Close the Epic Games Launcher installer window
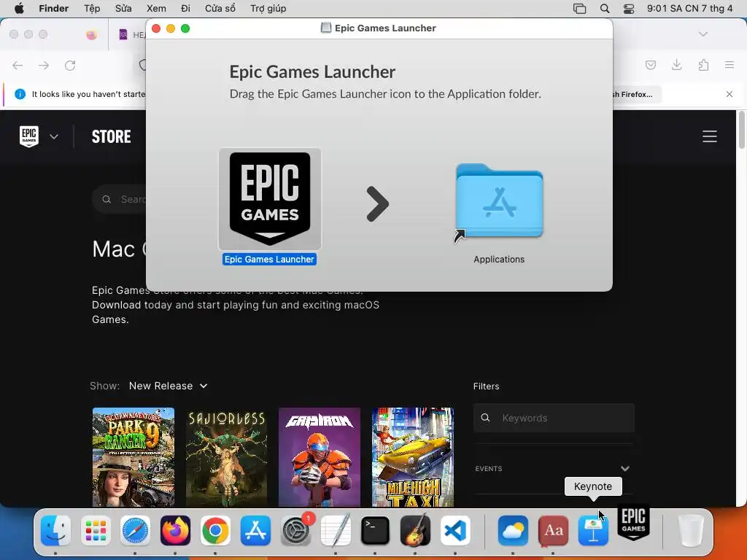Viewport: 747px width, 560px height. click(156, 28)
